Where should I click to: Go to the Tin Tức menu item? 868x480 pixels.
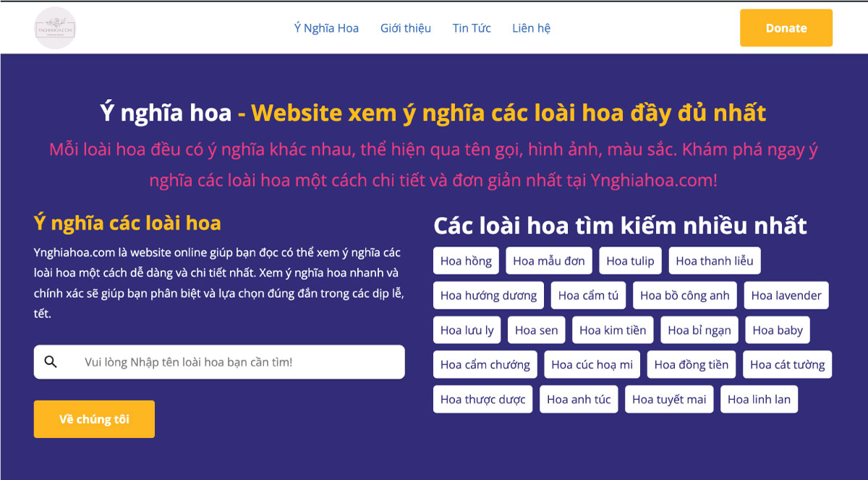click(x=472, y=28)
